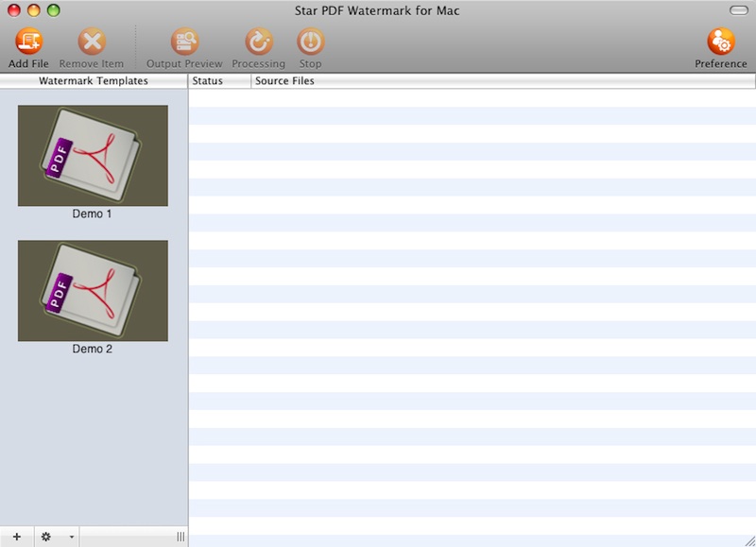756x547 pixels.
Task: Start Processing with the toolbar icon
Action: tap(258, 43)
